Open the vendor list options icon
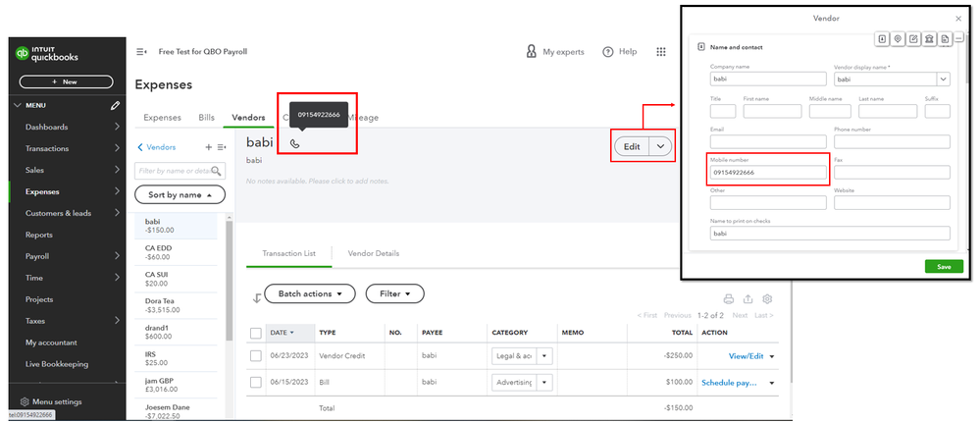The height and width of the screenshot is (423, 980). pos(222,147)
